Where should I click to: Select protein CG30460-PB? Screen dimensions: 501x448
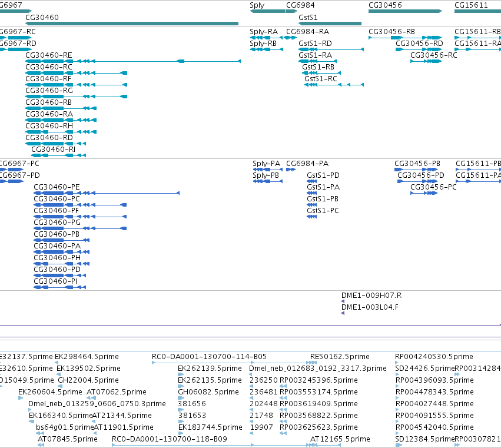[x=62, y=240]
